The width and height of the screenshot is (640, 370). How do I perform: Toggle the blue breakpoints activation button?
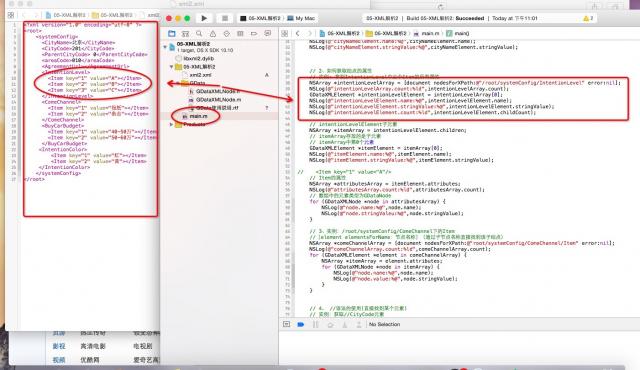pos(301,324)
